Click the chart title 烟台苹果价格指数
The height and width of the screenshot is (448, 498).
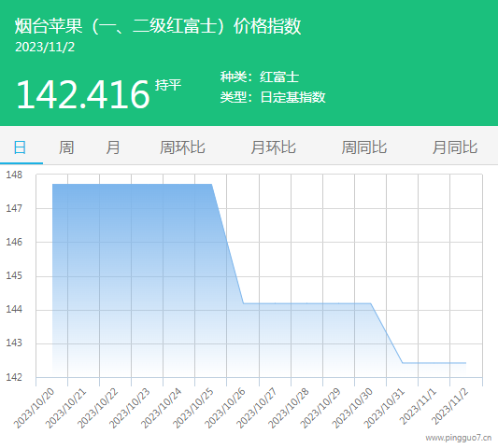[158, 26]
